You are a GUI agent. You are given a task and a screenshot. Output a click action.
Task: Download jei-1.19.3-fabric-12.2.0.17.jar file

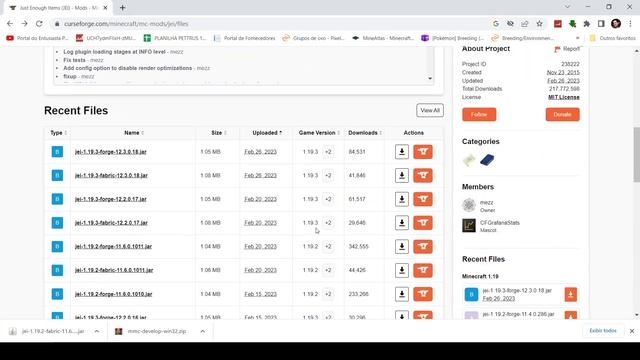[x=402, y=223]
